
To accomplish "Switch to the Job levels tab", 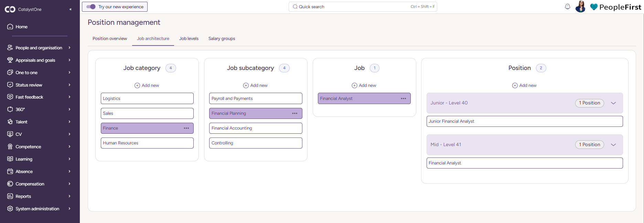I will (x=189, y=39).
